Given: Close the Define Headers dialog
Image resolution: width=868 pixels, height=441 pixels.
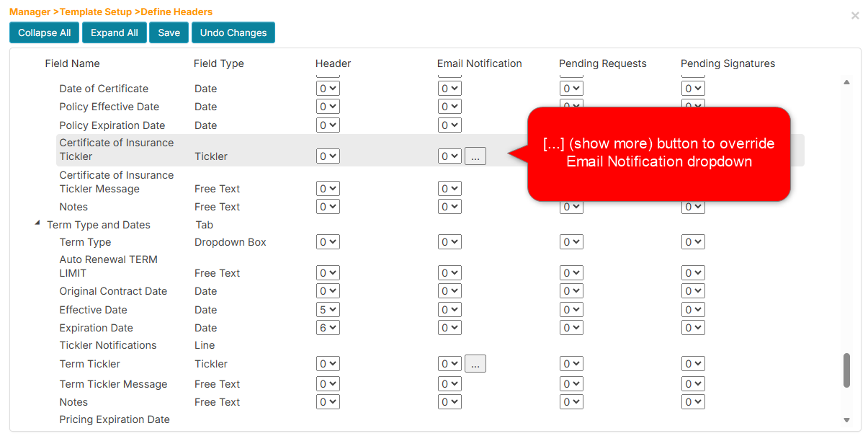Looking at the screenshot, I should point(855,15).
